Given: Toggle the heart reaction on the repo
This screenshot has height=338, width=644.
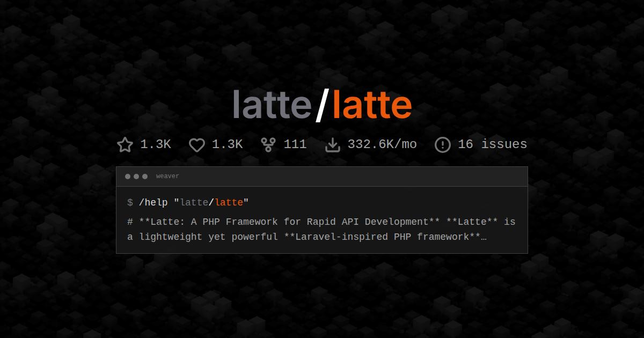Looking at the screenshot, I should coord(228,144).
